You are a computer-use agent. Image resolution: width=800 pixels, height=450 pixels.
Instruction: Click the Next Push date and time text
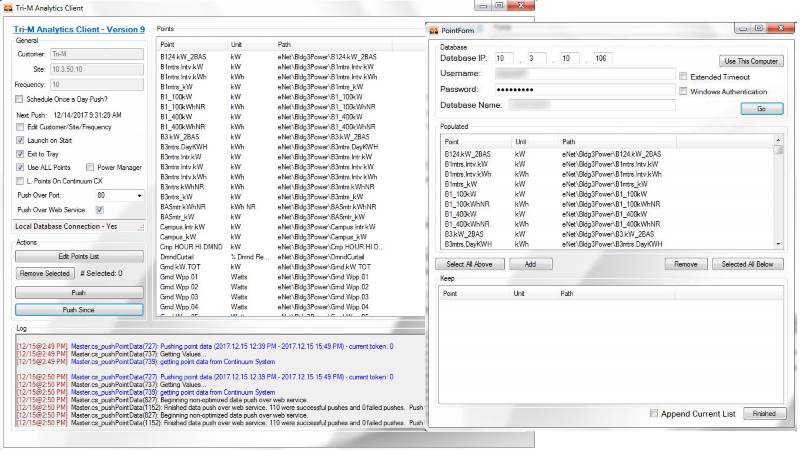click(x=87, y=115)
